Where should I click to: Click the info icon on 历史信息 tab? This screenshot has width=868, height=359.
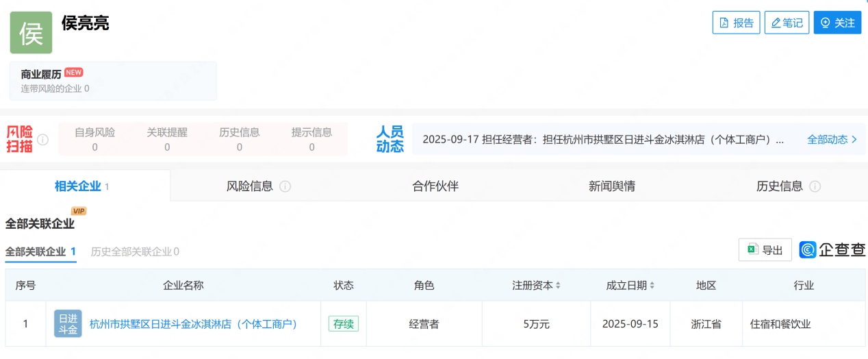pos(815,186)
